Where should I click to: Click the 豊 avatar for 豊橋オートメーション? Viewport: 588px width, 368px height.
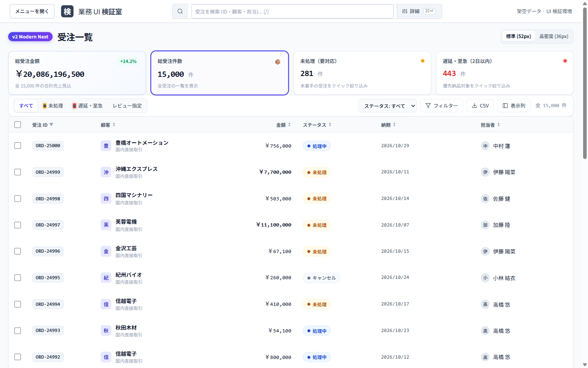106,146
